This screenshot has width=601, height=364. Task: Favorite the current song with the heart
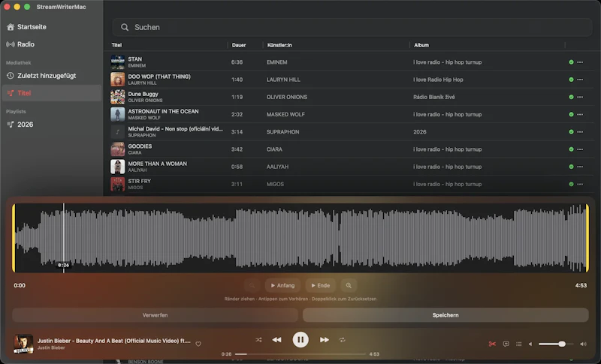[198, 344]
